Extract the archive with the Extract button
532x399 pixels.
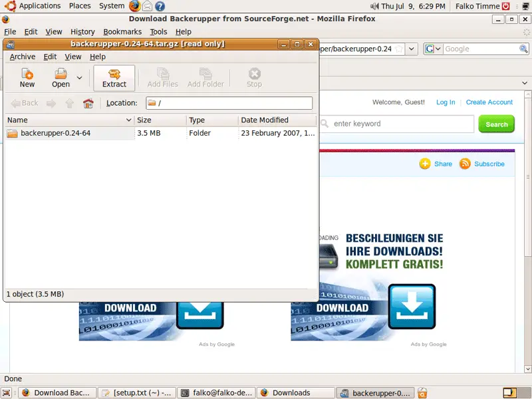pyautogui.click(x=114, y=78)
